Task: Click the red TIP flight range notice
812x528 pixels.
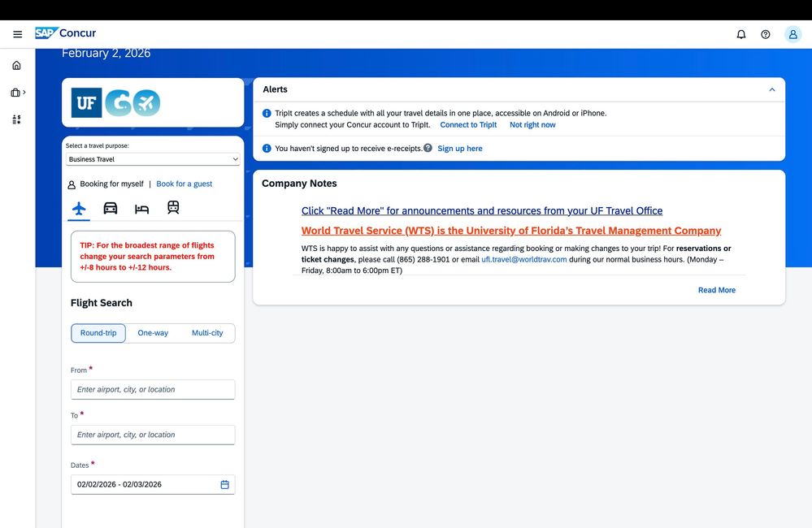Action: (x=153, y=256)
